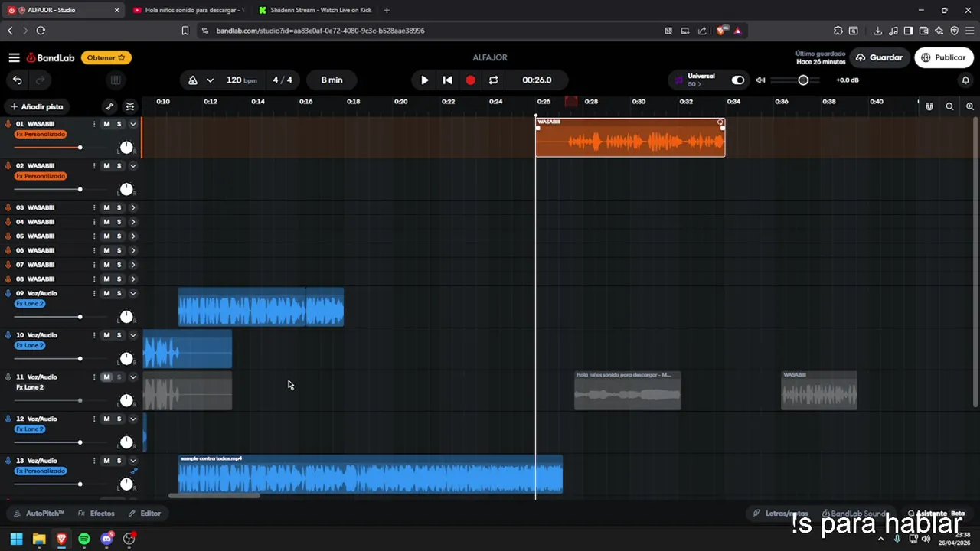Click the undo arrow icon
980x551 pixels.
[18, 80]
